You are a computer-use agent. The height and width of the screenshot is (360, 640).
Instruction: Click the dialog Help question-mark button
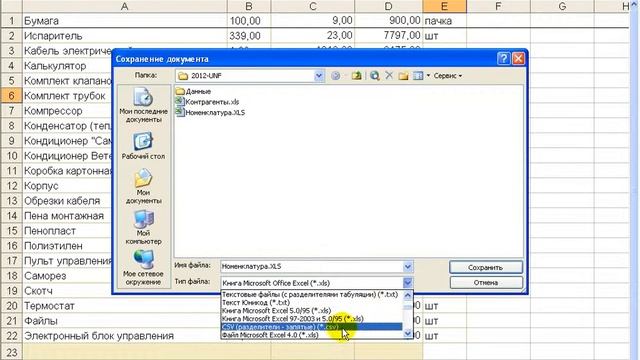click(504, 59)
